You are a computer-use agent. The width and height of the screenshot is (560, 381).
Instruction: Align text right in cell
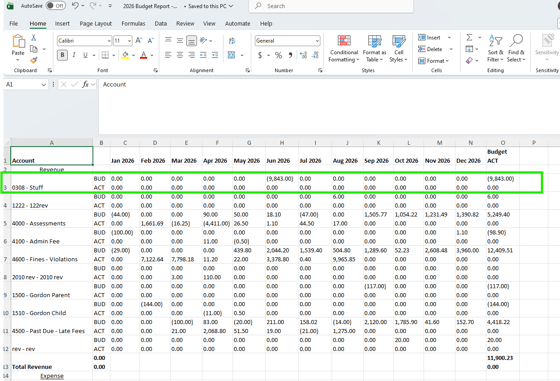[191, 55]
